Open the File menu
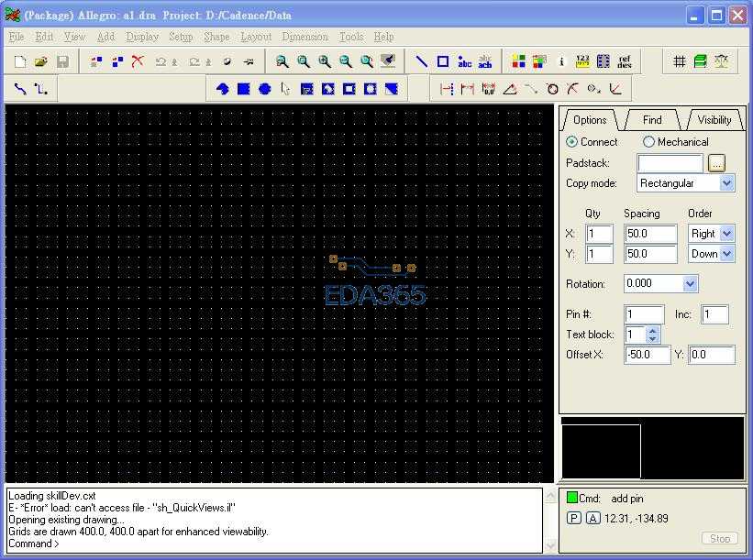The image size is (753, 560). point(17,37)
